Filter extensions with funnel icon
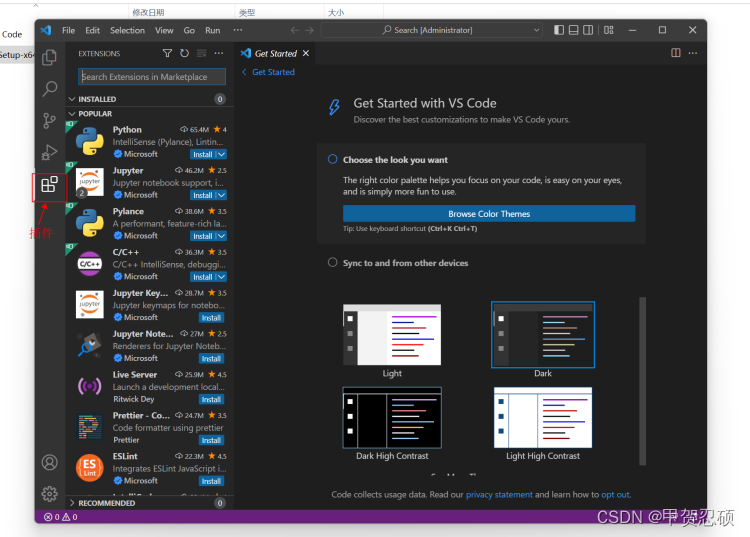750x537 pixels. coord(167,53)
